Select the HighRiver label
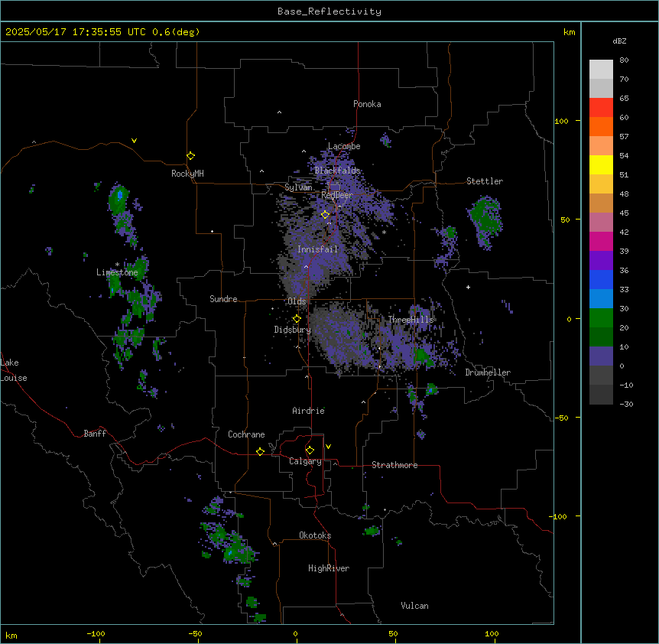The width and height of the screenshot is (659, 644). coord(329,568)
